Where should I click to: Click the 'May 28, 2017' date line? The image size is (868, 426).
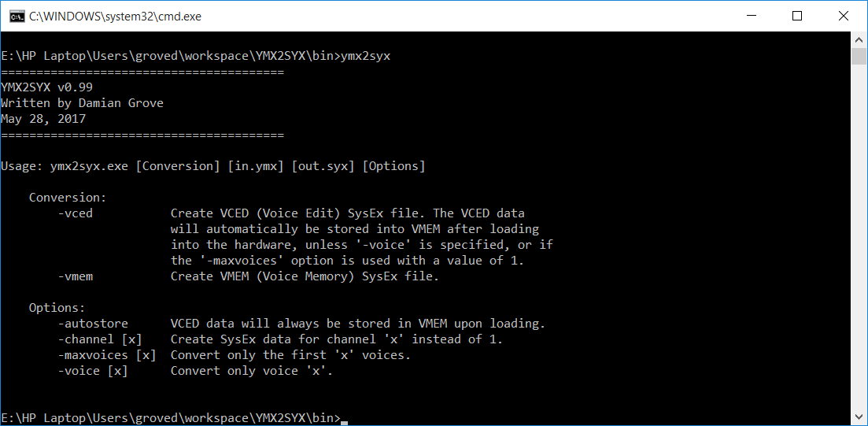[43, 119]
